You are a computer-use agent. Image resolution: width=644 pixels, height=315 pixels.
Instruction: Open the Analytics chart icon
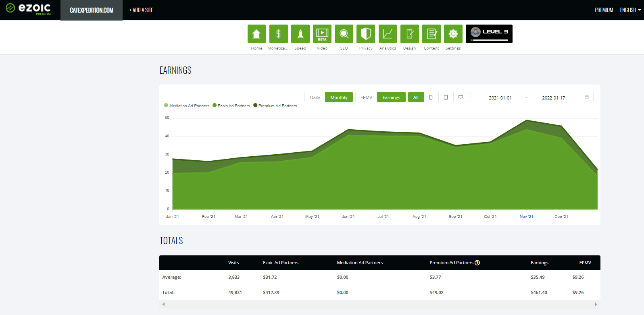click(x=388, y=34)
